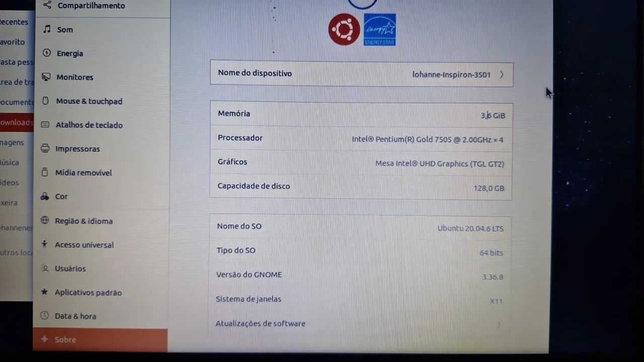Click Mesa Intel UHD Graphics value
The width and height of the screenshot is (644, 362).
(x=440, y=164)
